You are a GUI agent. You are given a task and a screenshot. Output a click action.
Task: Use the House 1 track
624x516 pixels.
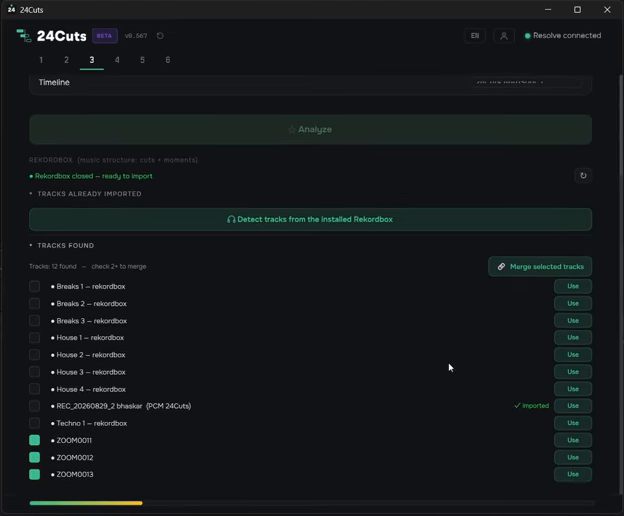(x=573, y=338)
